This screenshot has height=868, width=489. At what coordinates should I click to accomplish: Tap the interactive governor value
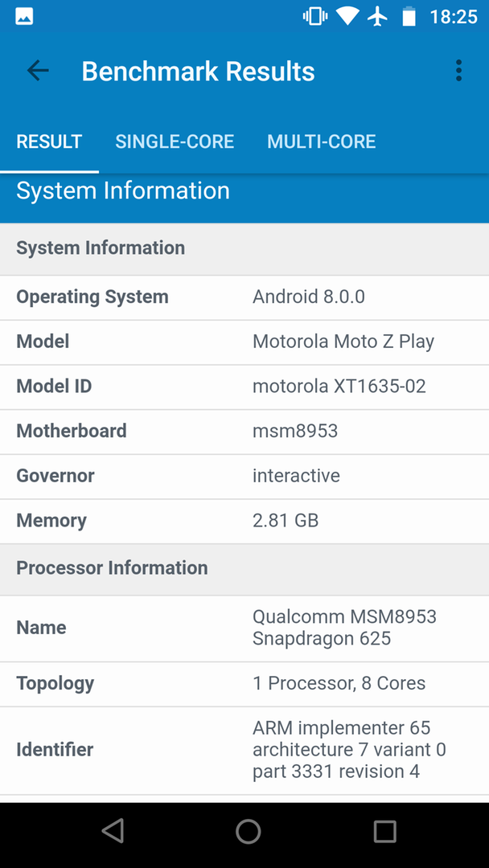[x=296, y=476]
